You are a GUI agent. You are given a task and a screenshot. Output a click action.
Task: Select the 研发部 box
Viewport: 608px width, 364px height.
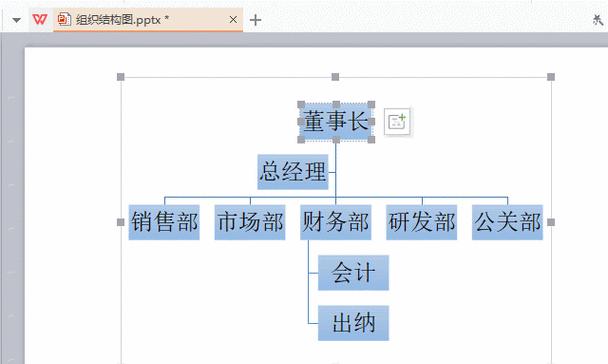pos(421,222)
